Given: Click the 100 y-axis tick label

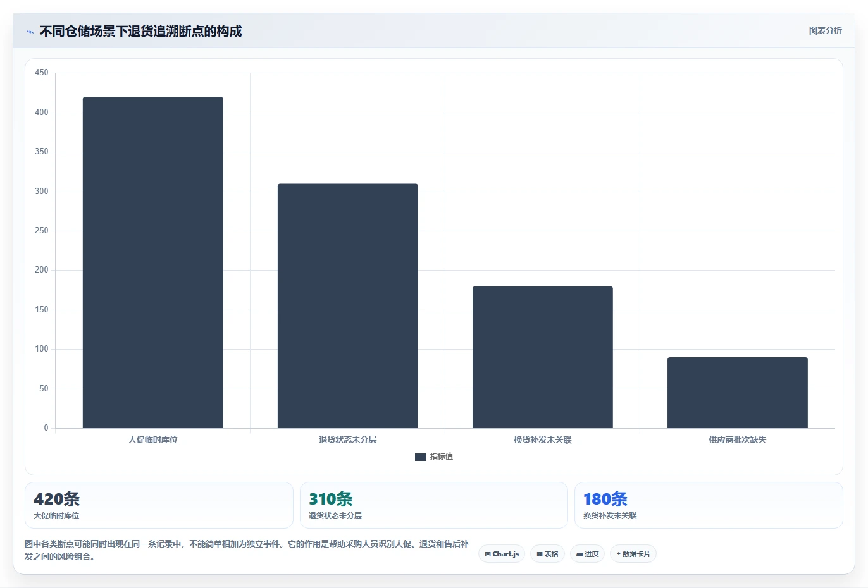Looking at the screenshot, I should (42, 349).
